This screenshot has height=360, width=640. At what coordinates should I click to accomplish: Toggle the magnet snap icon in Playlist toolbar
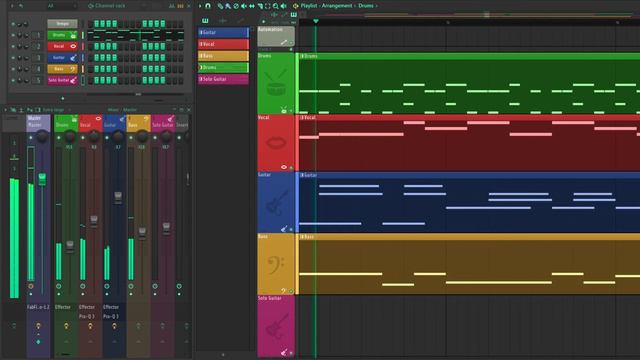[x=208, y=6]
